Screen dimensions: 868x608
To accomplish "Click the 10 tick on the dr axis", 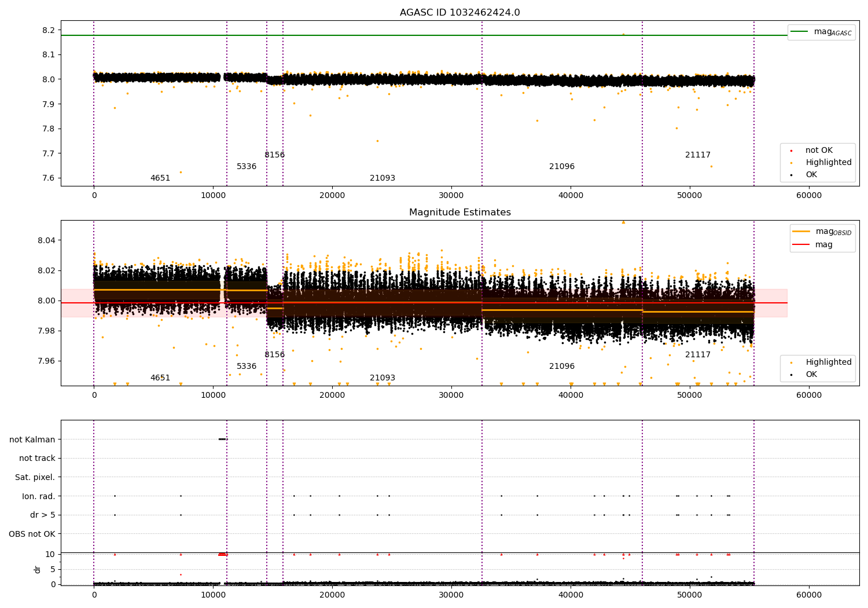I will click(x=50, y=554).
